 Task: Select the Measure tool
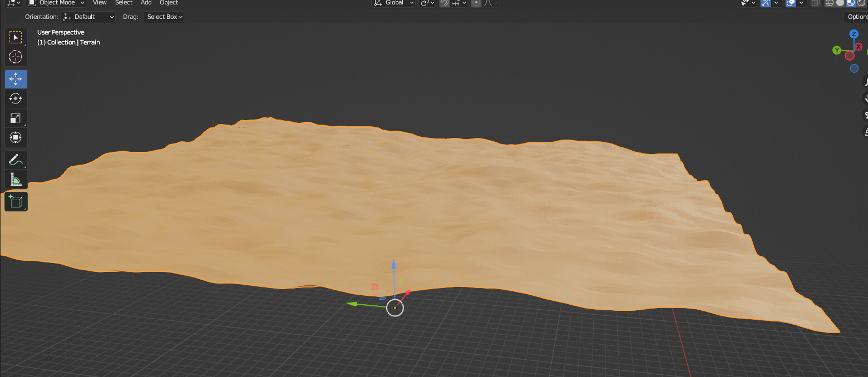(16, 179)
